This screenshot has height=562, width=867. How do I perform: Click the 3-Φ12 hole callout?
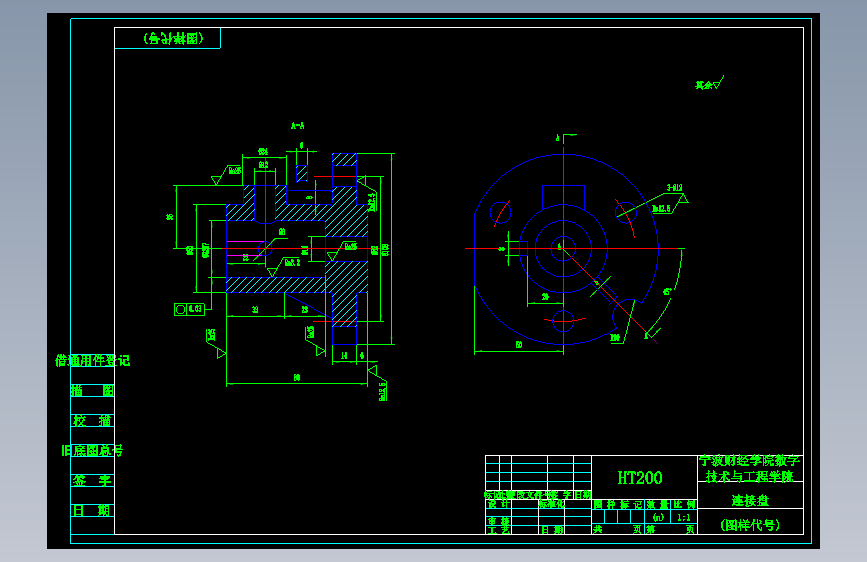point(675,188)
